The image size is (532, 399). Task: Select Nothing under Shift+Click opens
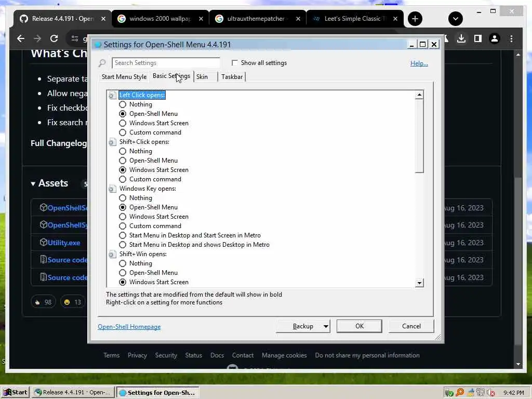pos(123,151)
